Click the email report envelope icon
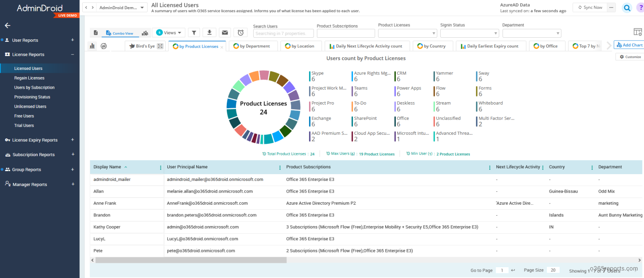Image resolution: width=644 pixels, height=278 pixels. coord(225,33)
